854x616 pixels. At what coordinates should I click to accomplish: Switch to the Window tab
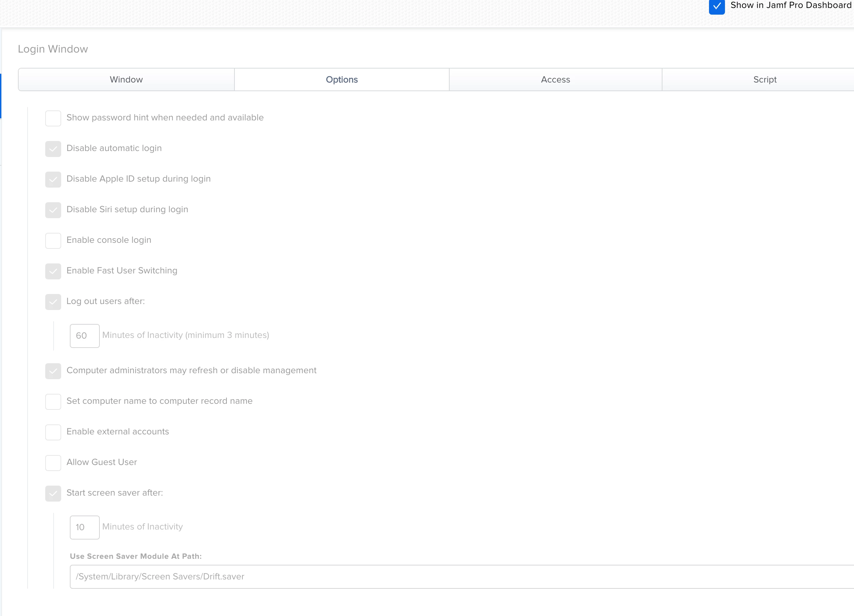[126, 79]
